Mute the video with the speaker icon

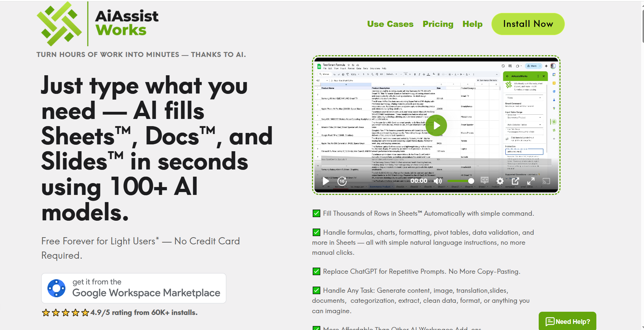click(x=438, y=181)
